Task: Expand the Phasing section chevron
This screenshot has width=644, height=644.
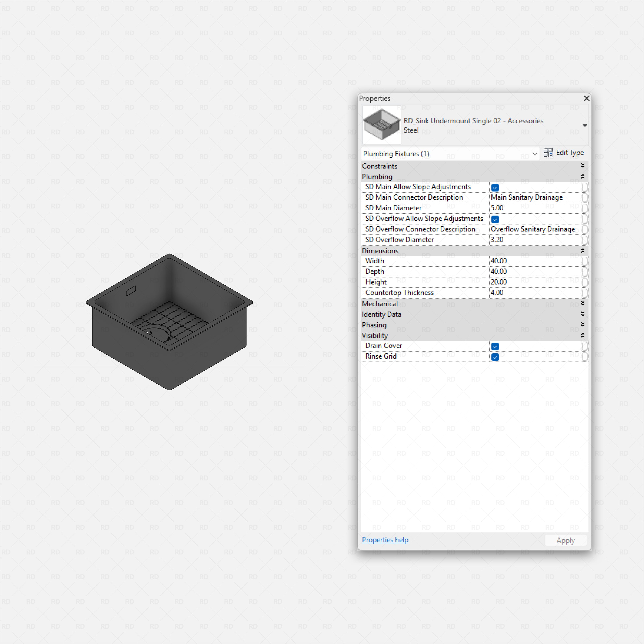Action: tap(583, 325)
